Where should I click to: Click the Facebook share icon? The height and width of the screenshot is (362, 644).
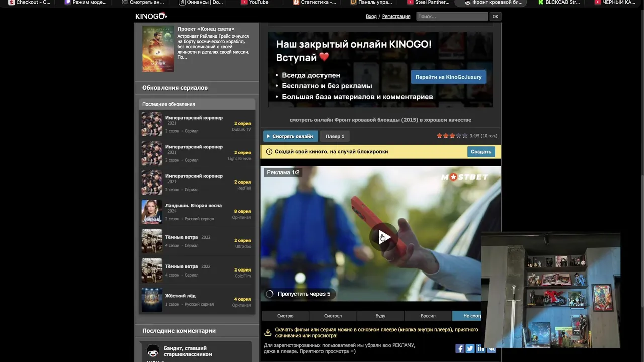(460, 349)
